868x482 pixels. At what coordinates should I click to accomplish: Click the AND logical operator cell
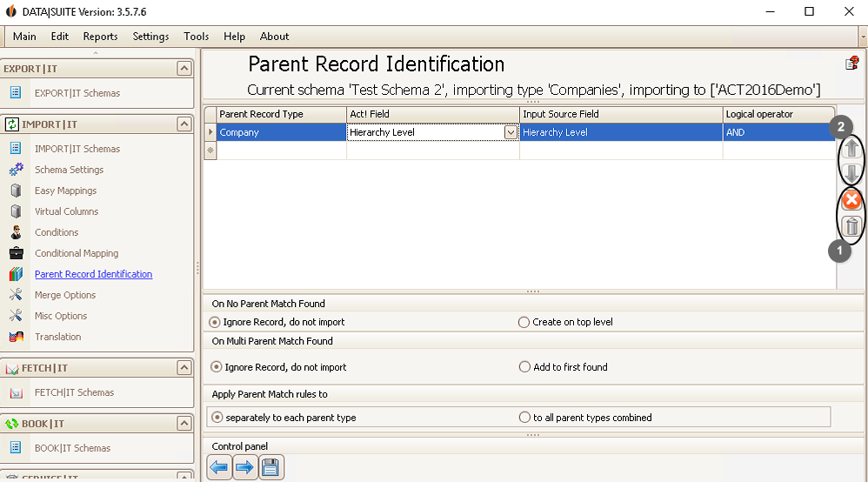(779, 132)
